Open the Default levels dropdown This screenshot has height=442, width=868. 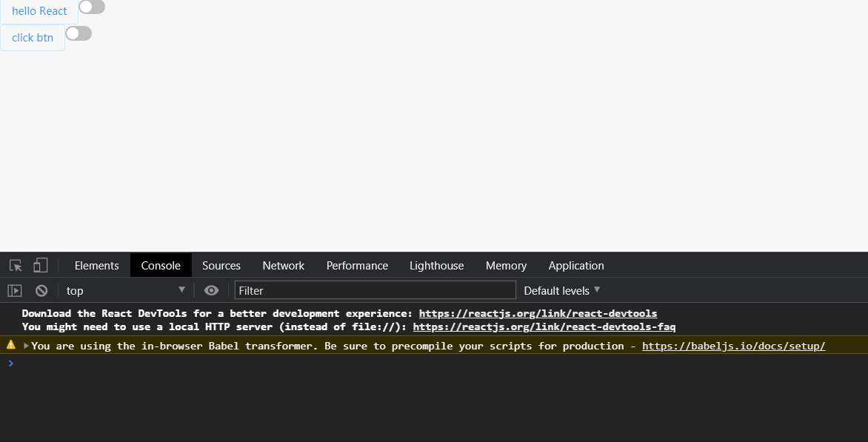(562, 290)
